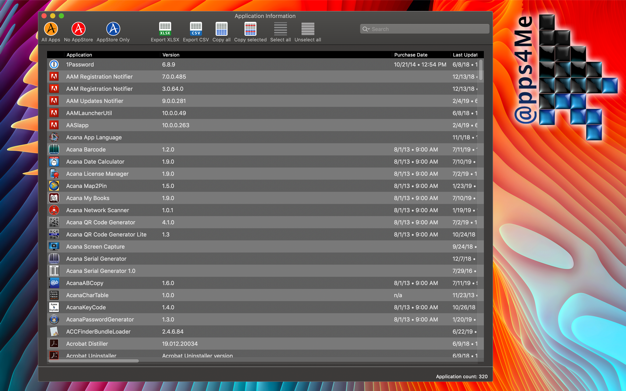
Task: Click in the Search field
Action: click(424, 29)
